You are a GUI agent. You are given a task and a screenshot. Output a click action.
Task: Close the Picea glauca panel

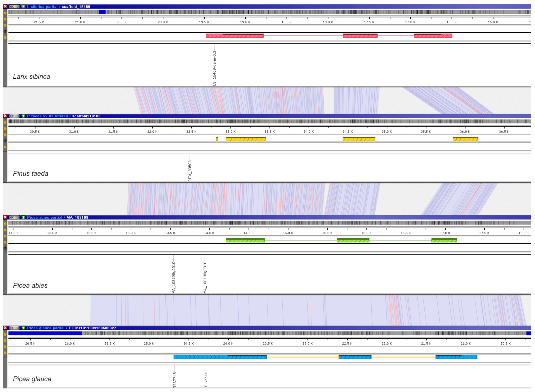tap(5, 328)
